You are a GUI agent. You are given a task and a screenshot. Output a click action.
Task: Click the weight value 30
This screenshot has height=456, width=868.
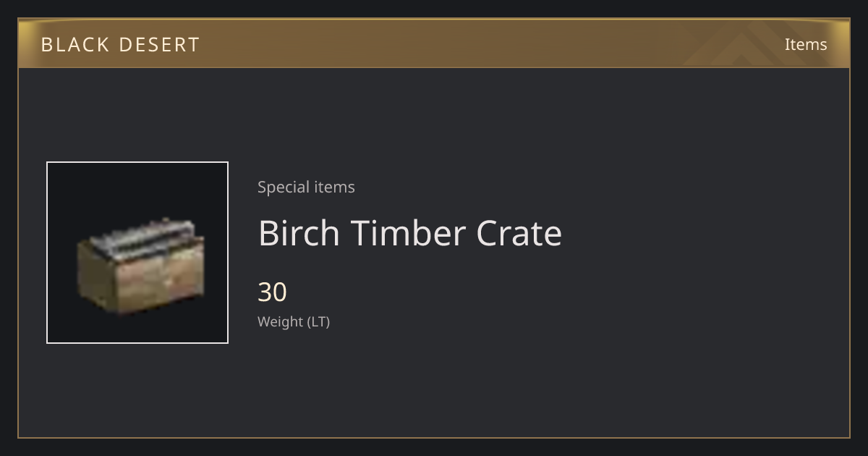pyautogui.click(x=273, y=292)
